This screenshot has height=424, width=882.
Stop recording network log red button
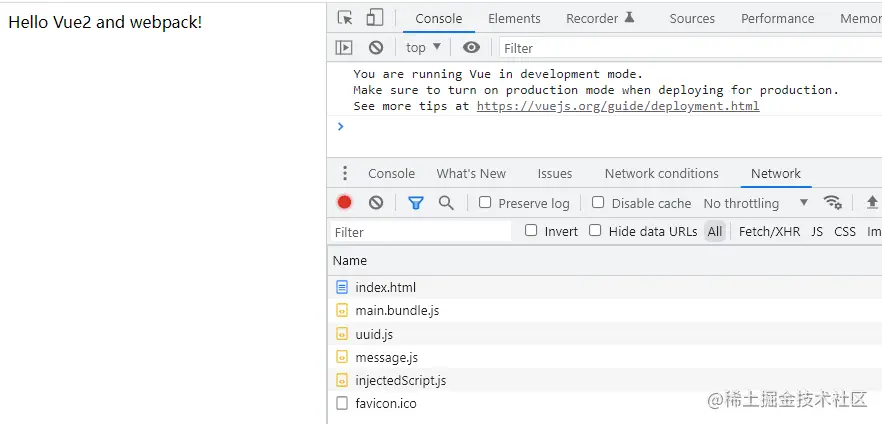[344, 202]
